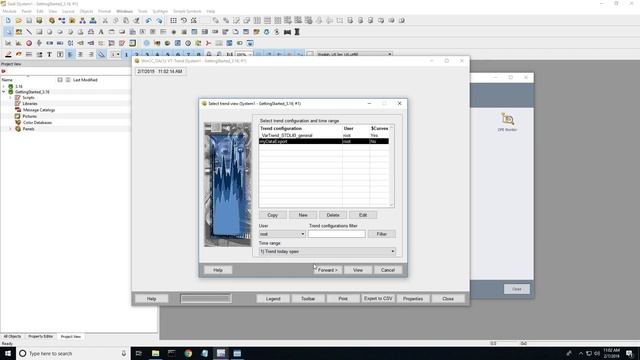Click the Filter button
The height and width of the screenshot is (360, 640).
[x=382, y=234]
